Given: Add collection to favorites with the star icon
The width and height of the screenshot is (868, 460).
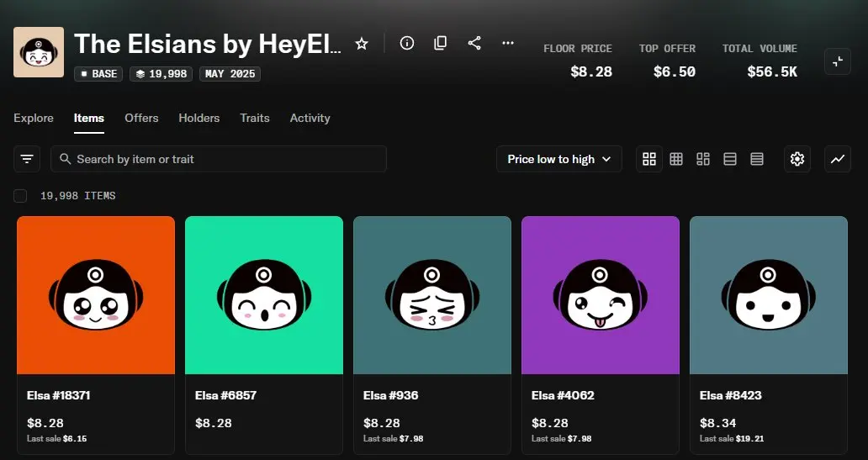Looking at the screenshot, I should click(x=362, y=44).
